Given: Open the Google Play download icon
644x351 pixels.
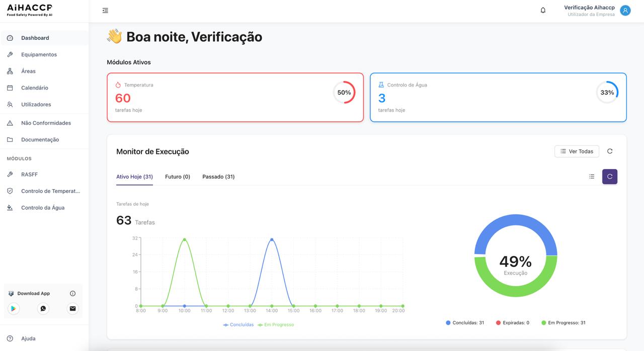Looking at the screenshot, I should 14,309.
